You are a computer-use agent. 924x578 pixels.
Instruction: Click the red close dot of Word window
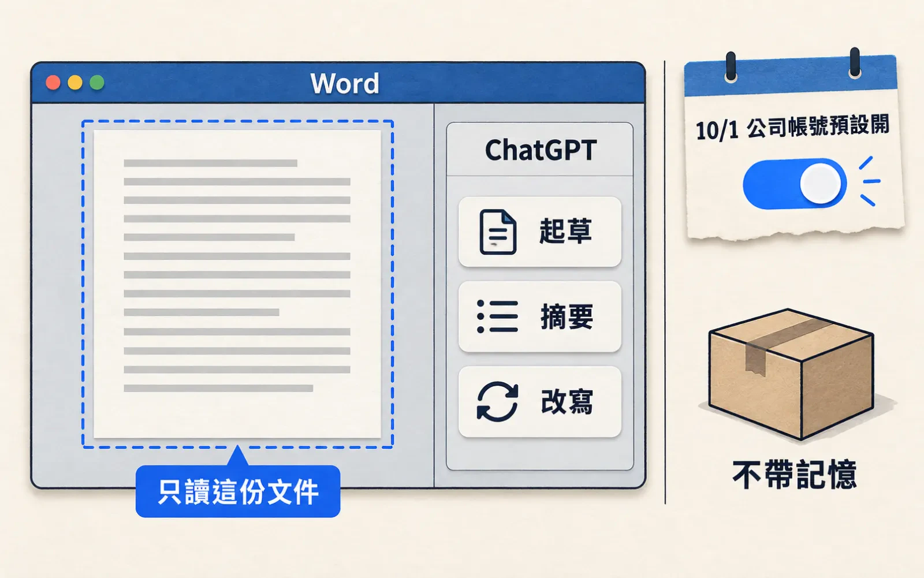tap(53, 83)
